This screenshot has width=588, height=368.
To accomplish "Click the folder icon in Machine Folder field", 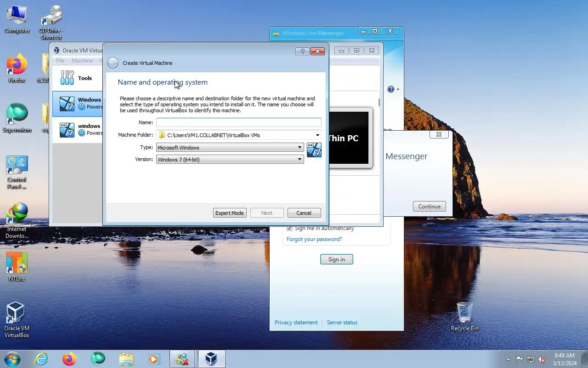I will coord(161,135).
